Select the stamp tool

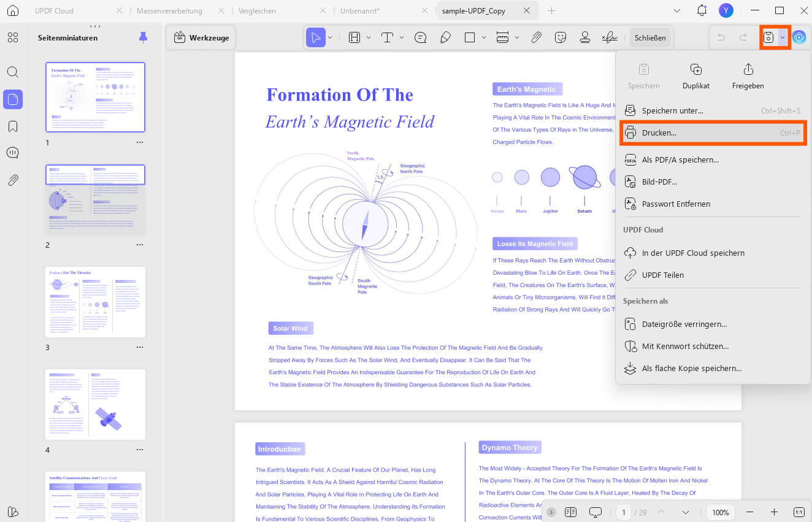pos(585,37)
